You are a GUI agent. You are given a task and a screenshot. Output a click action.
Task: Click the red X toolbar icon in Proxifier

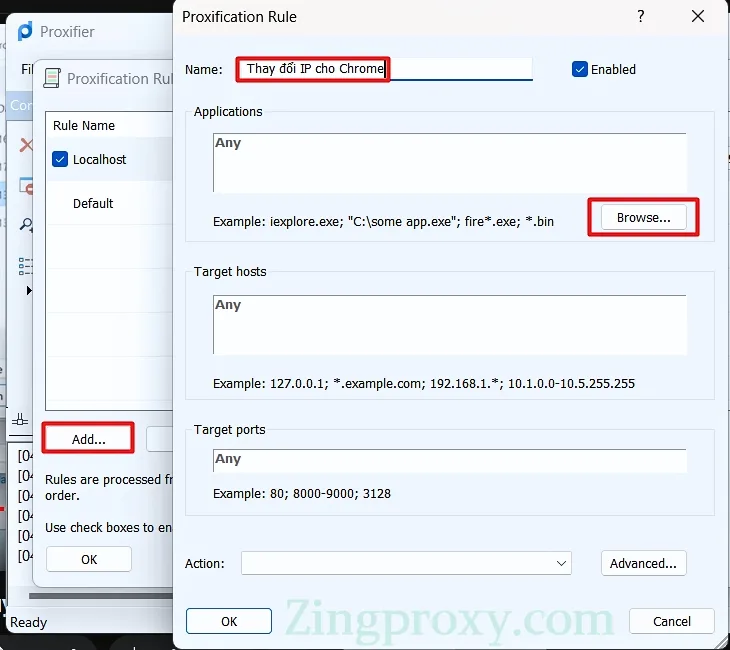(x=26, y=145)
